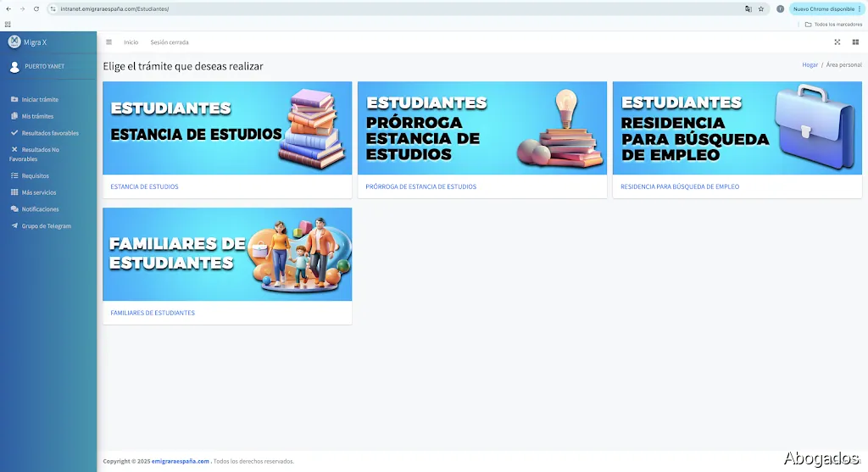Click the list icon beside Requisitos
Viewport: 868px width, 472px height.
pyautogui.click(x=14, y=175)
